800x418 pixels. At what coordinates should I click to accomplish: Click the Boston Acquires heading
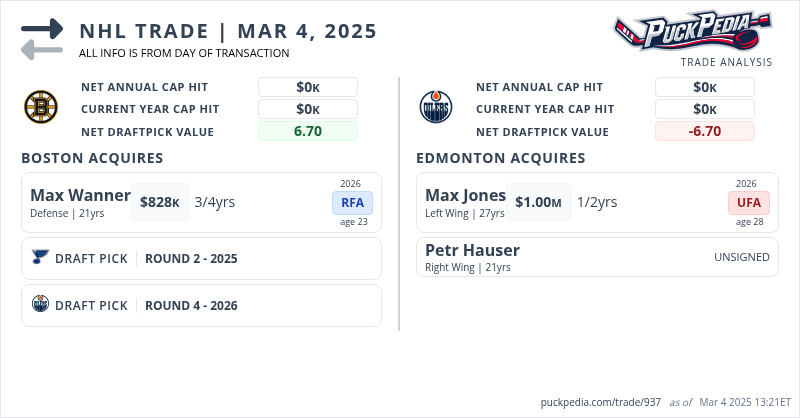click(92, 158)
